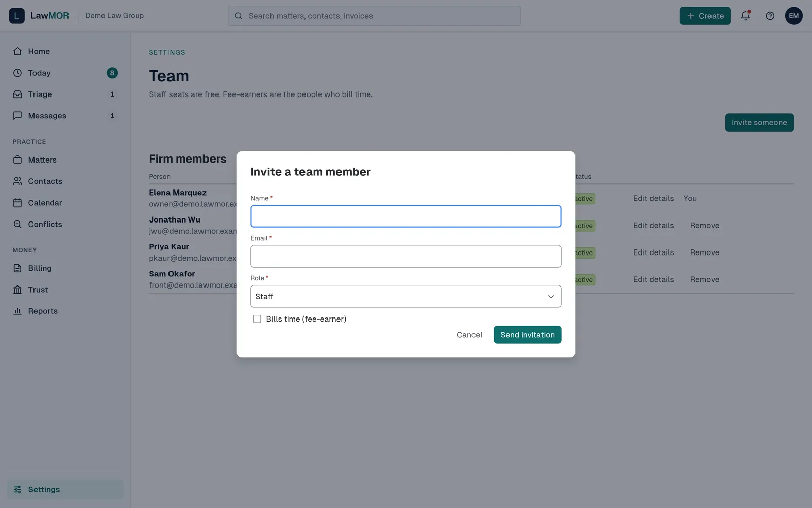Click the Messages chat bubble icon
This screenshot has width=812, height=508.
point(17,116)
